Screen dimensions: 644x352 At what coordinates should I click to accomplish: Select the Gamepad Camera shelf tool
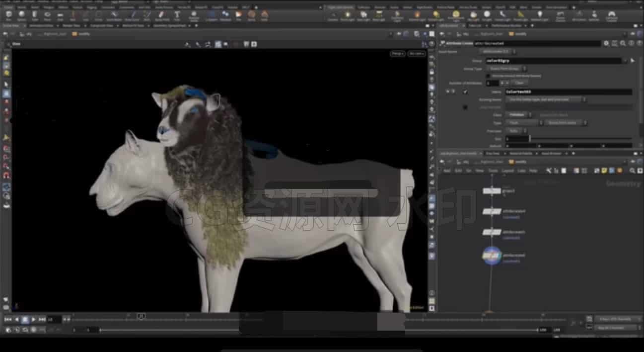click(x=611, y=16)
